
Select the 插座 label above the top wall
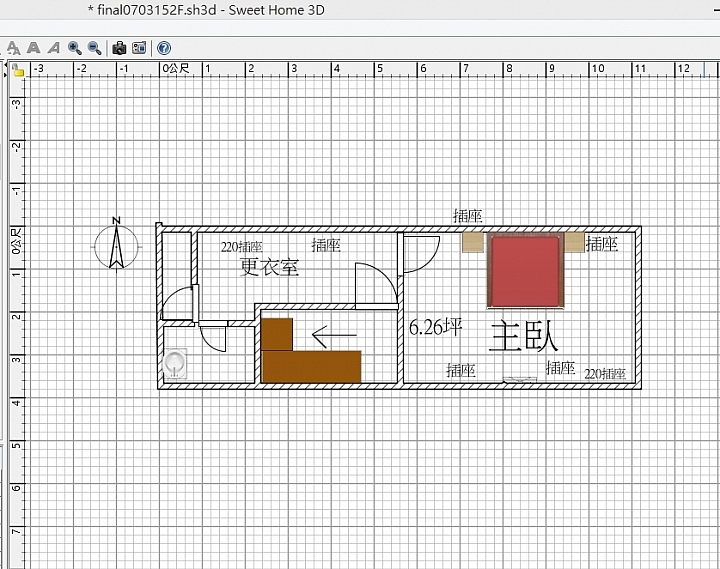[468, 215]
